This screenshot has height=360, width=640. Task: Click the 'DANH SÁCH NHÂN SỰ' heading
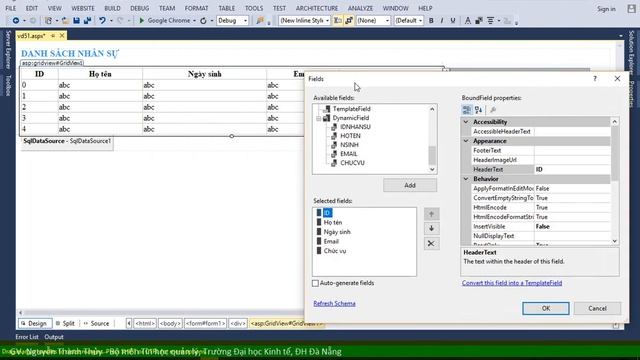(x=70, y=53)
